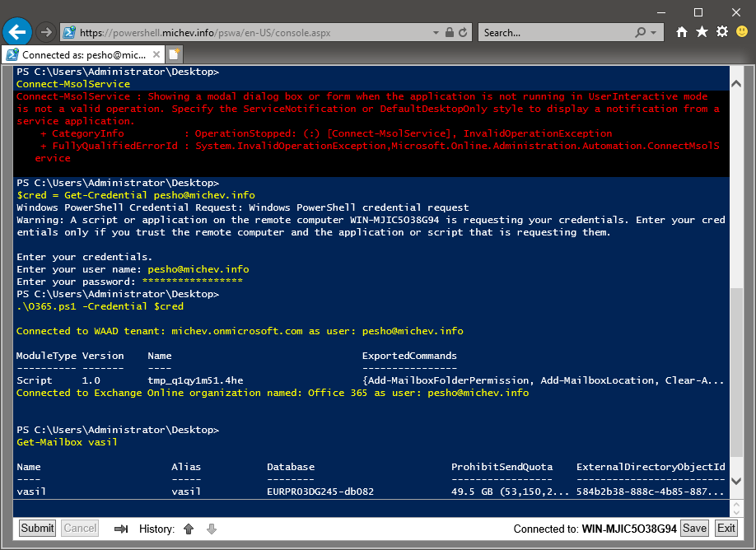Click the 'ExternalDirectoryObjectId' column header
This screenshot has width=756, height=550.
pyautogui.click(x=651, y=467)
